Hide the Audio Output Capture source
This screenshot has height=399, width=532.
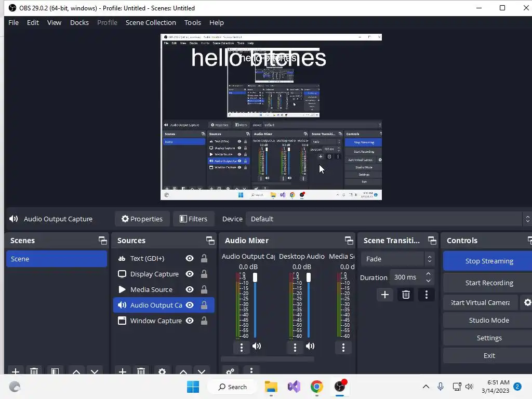(x=190, y=305)
